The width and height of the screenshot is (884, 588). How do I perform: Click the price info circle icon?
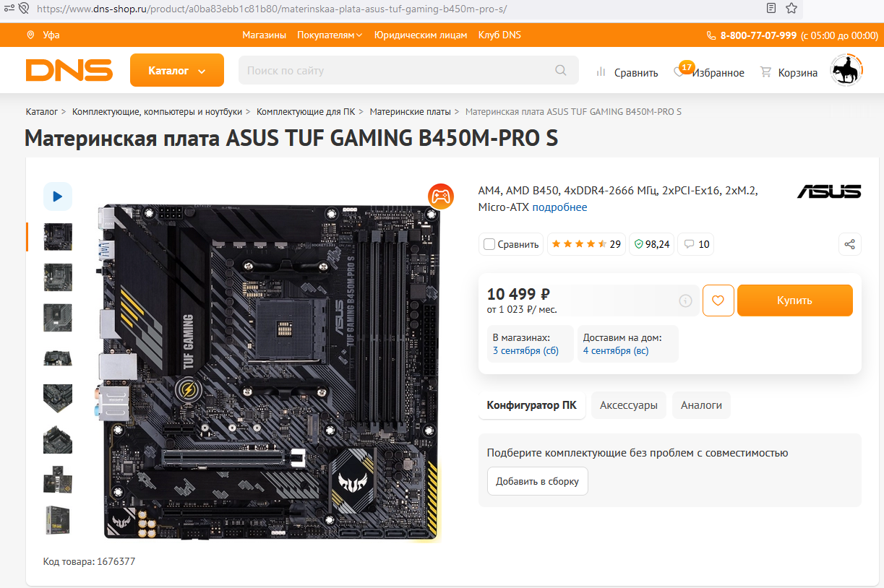[685, 301]
